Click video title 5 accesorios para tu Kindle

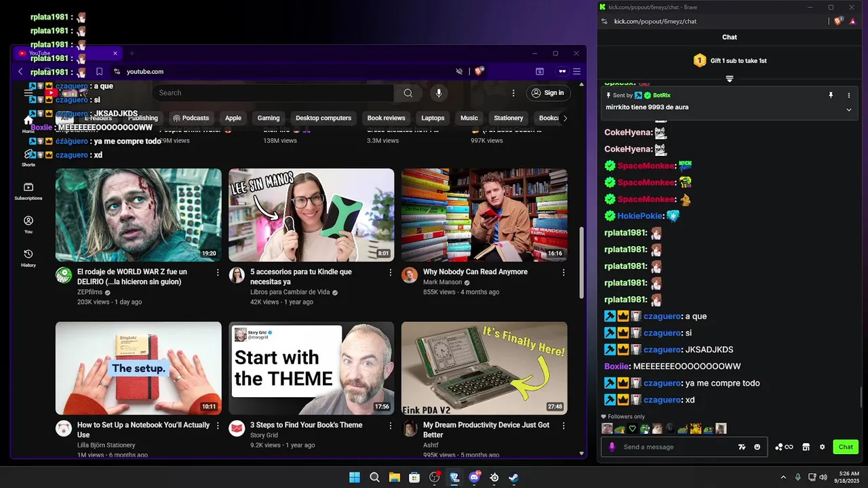(x=301, y=277)
